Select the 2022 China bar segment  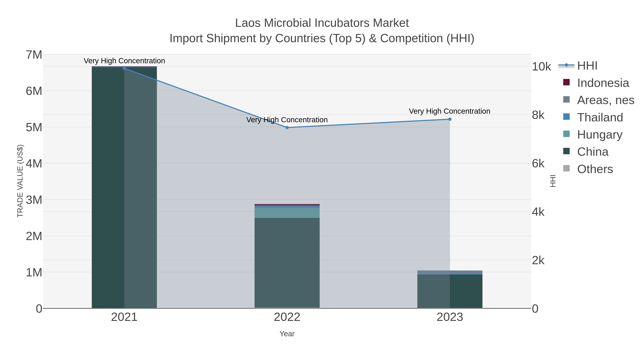(287, 263)
